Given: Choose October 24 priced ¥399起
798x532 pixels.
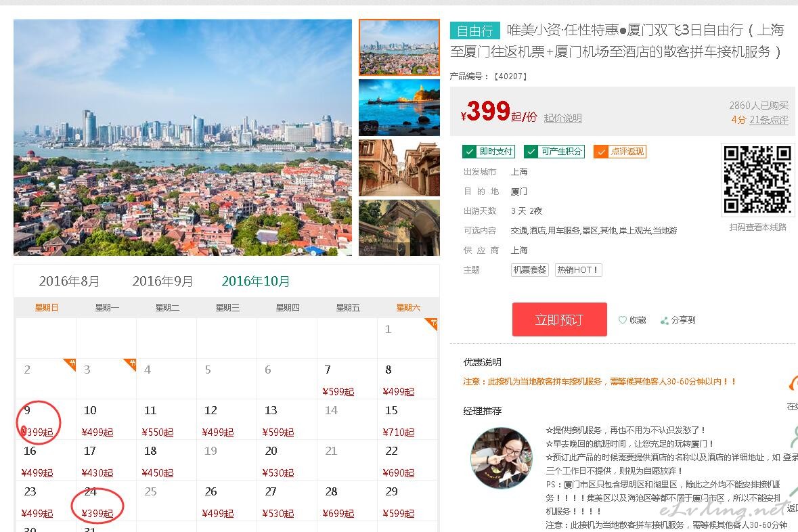Looking at the screenshot, I should click(x=106, y=501).
